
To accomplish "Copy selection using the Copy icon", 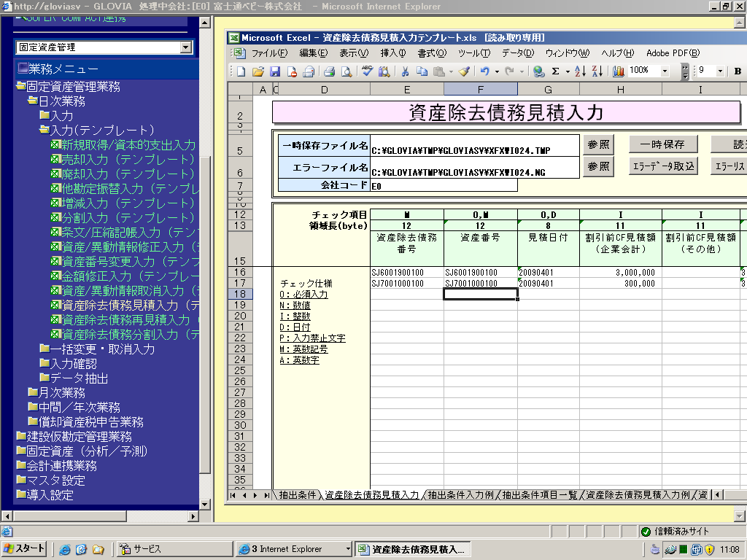I will [422, 71].
